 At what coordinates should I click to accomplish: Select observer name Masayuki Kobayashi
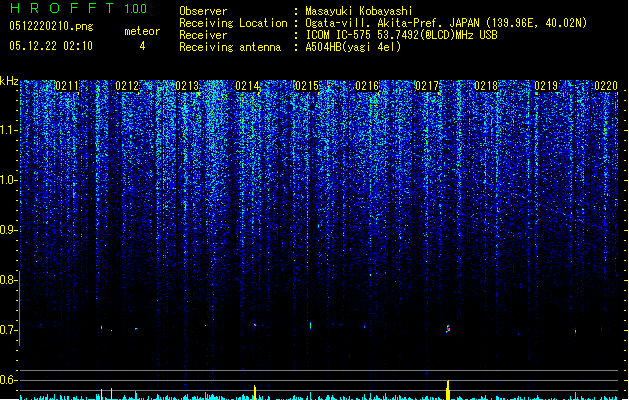359,11
